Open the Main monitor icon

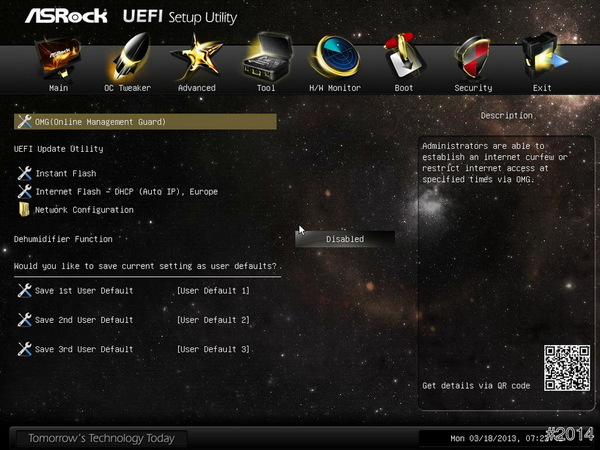coord(58,57)
